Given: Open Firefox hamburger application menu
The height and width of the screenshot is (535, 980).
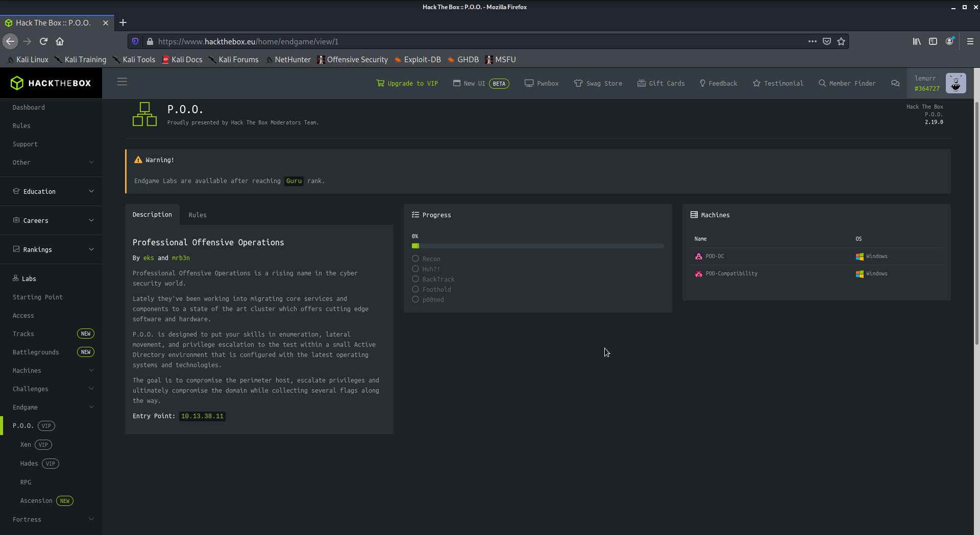Looking at the screenshot, I should (970, 41).
